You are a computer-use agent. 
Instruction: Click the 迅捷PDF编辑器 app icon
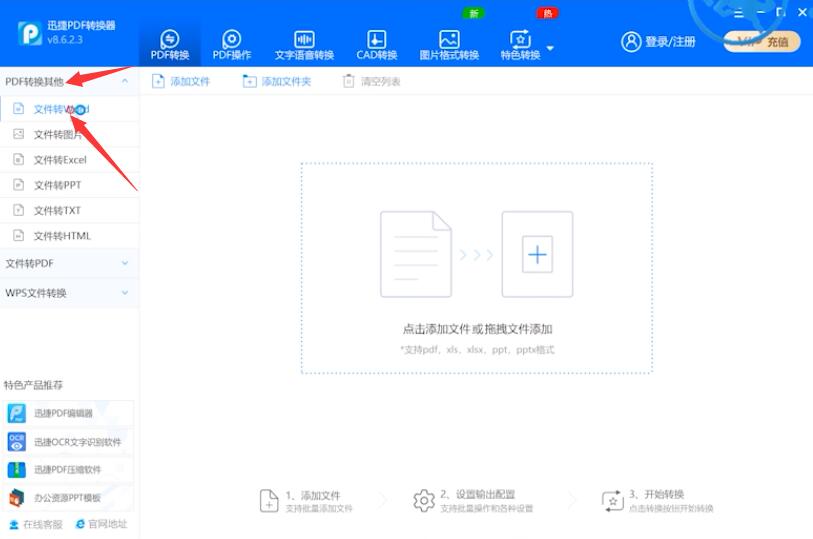[17, 413]
